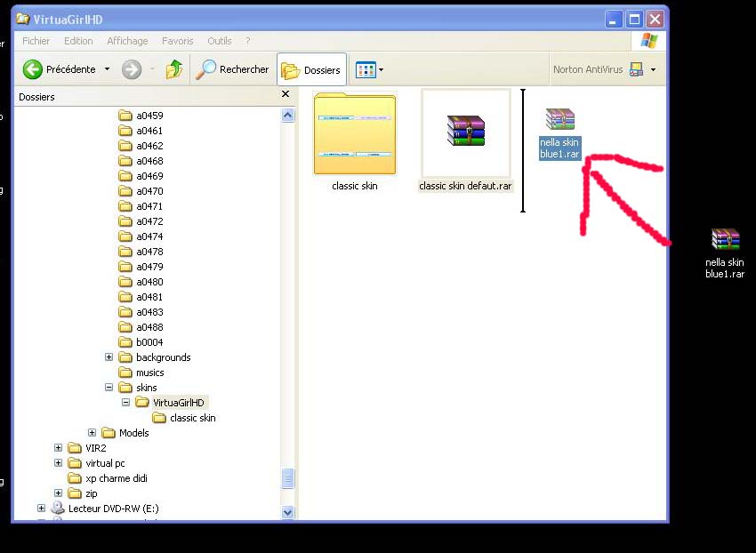Expand the Models folder

coord(92,432)
